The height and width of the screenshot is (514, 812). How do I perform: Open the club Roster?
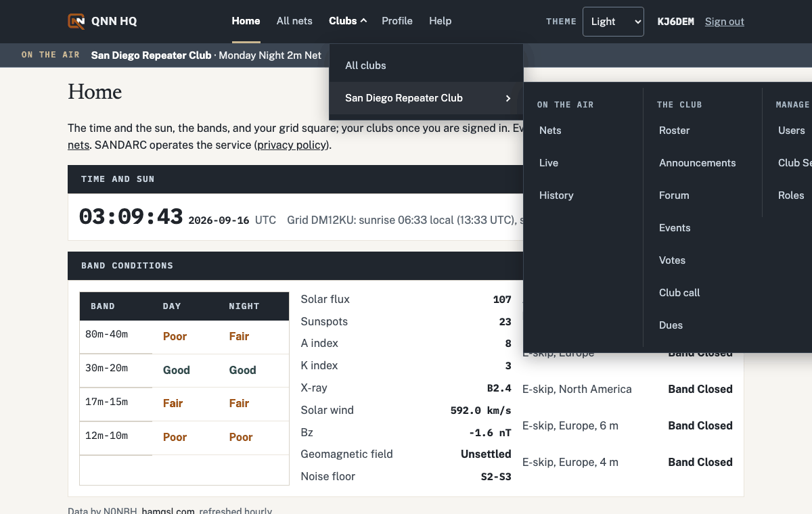675,131
